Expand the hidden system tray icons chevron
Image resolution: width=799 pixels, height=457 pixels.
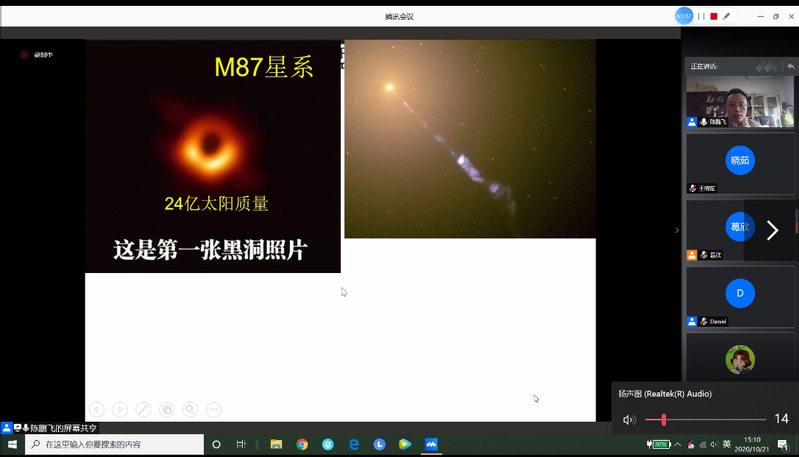point(676,444)
